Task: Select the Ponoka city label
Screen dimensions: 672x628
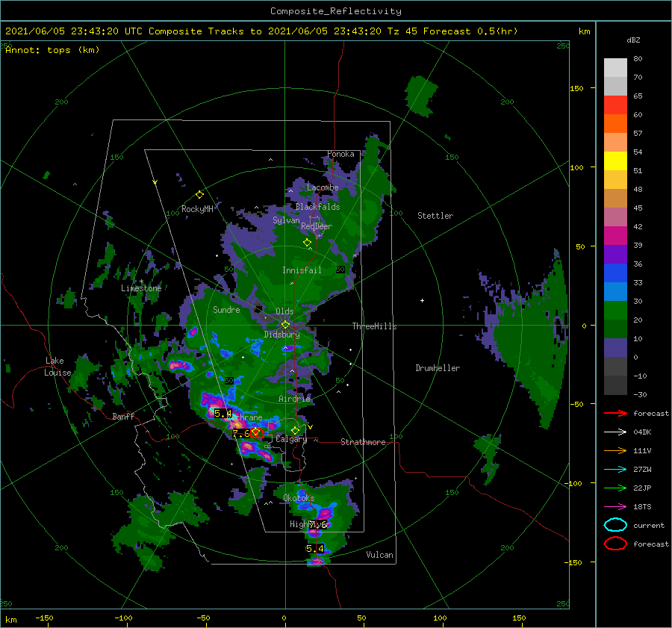Action: pyautogui.click(x=340, y=154)
